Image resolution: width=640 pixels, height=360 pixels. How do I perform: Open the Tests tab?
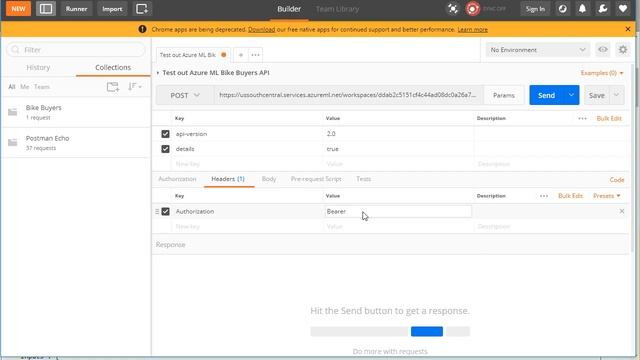point(363,179)
